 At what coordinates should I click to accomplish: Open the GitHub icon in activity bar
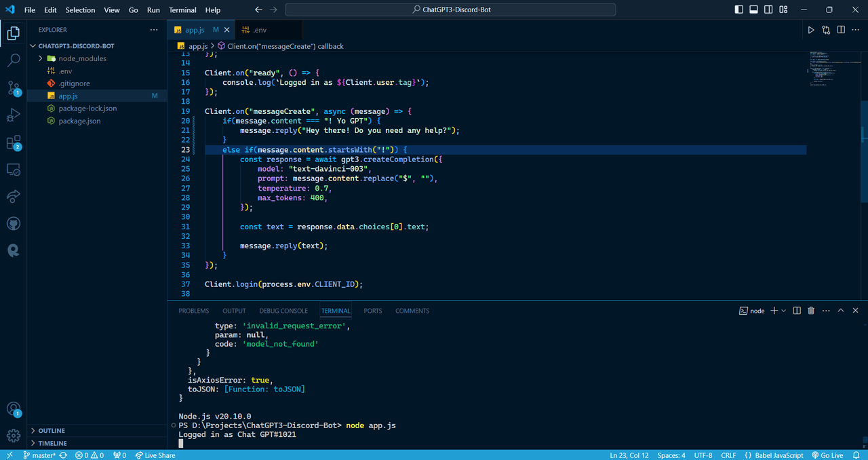[14, 223]
